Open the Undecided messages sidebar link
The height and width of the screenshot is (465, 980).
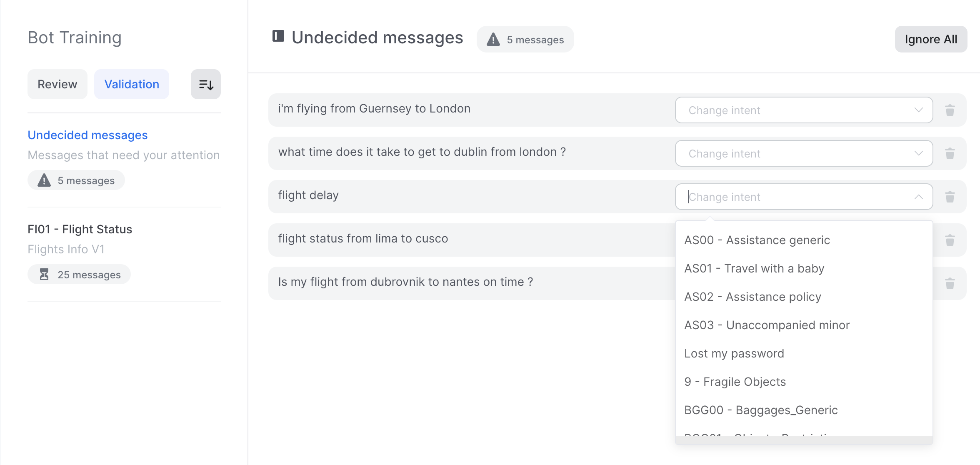pyautogui.click(x=87, y=135)
